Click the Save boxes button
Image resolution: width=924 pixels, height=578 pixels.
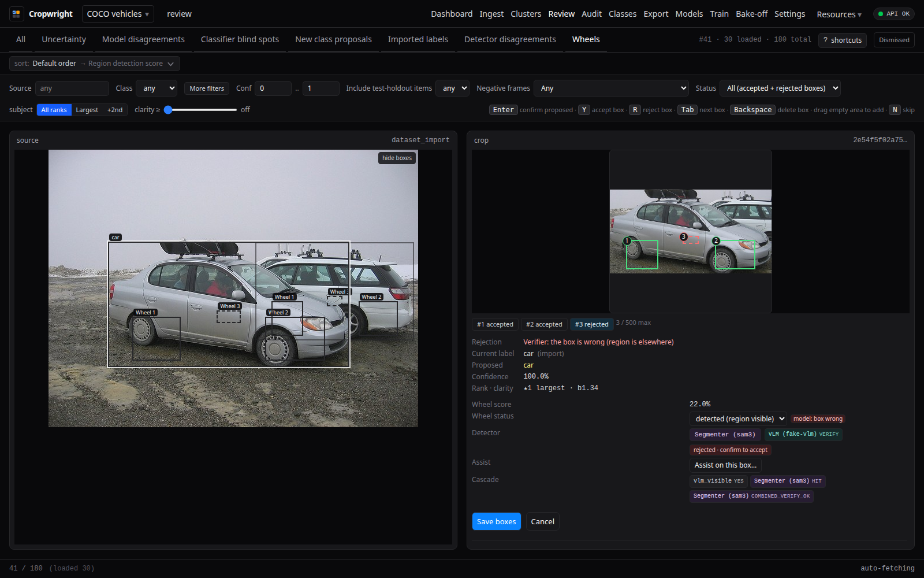(497, 521)
